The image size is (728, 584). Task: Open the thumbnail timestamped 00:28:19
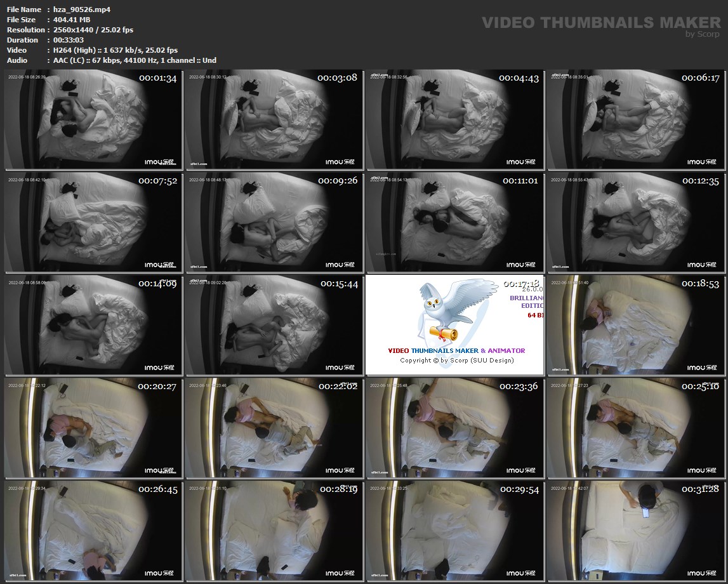pyautogui.click(x=274, y=531)
